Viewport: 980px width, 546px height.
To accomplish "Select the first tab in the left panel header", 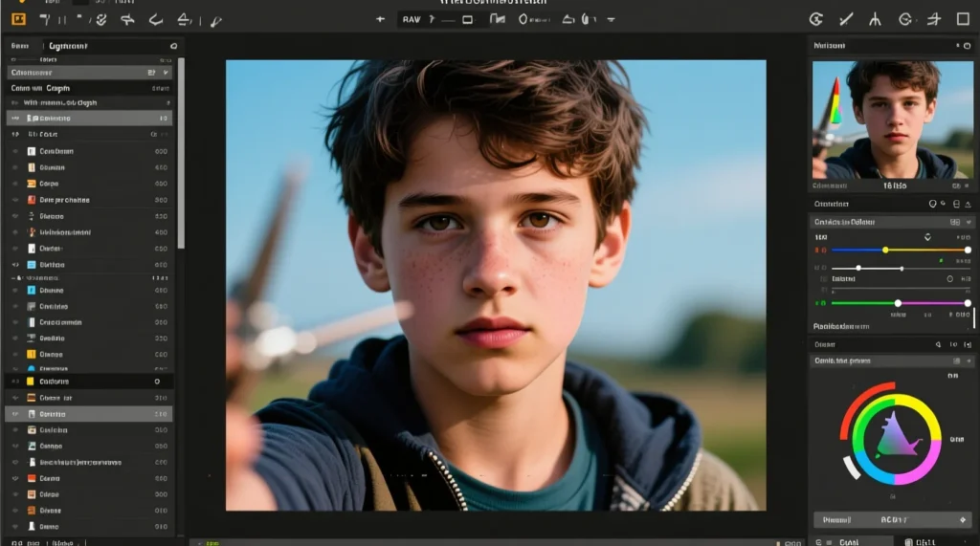I will [19, 46].
